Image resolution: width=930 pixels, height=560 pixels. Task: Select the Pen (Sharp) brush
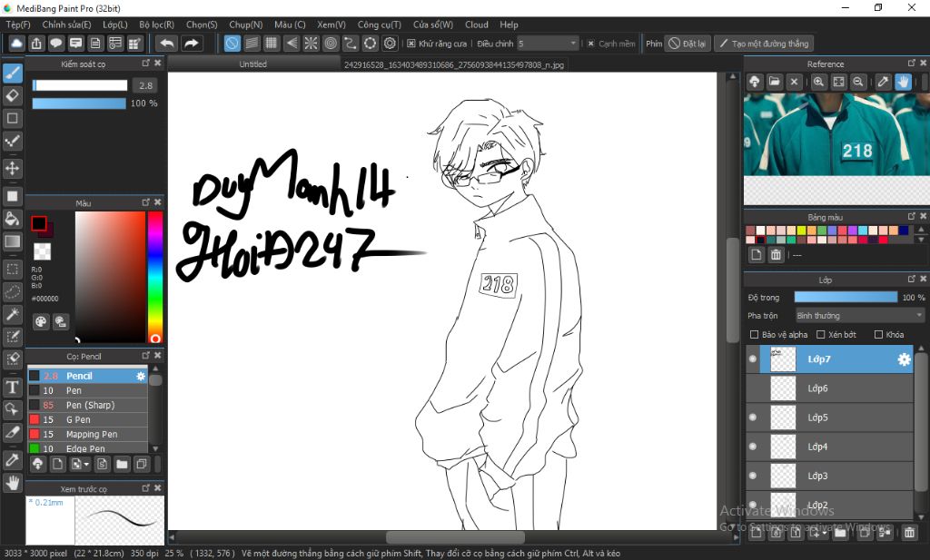pos(87,405)
